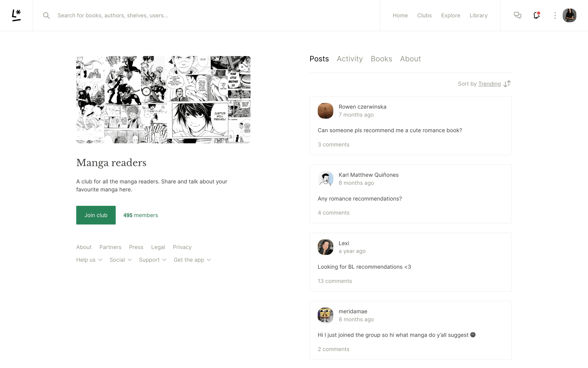Click the manga collage club banner

(x=163, y=100)
